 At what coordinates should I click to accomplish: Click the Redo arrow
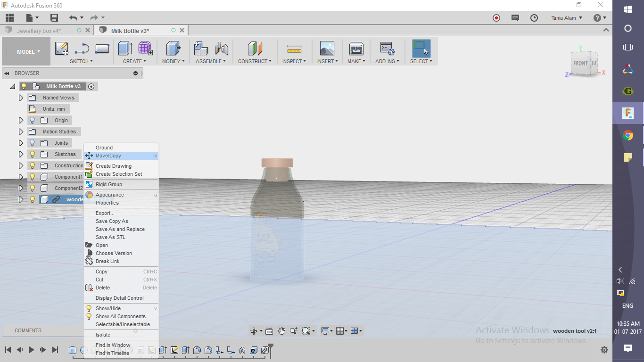[94, 18]
